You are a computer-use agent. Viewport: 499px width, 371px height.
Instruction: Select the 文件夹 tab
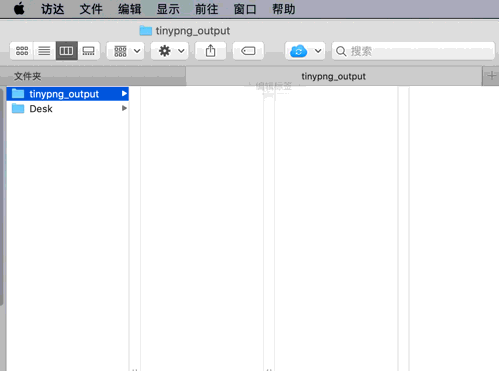click(x=93, y=76)
